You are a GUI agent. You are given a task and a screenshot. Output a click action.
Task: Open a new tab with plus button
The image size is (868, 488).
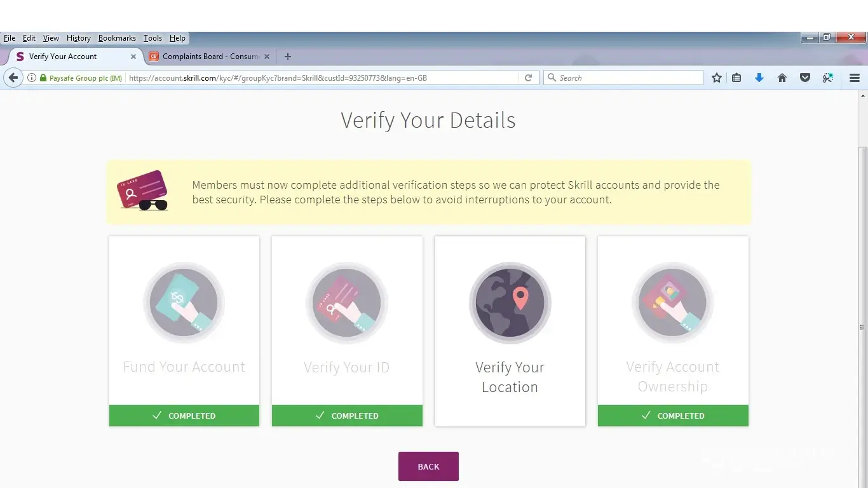click(x=288, y=57)
